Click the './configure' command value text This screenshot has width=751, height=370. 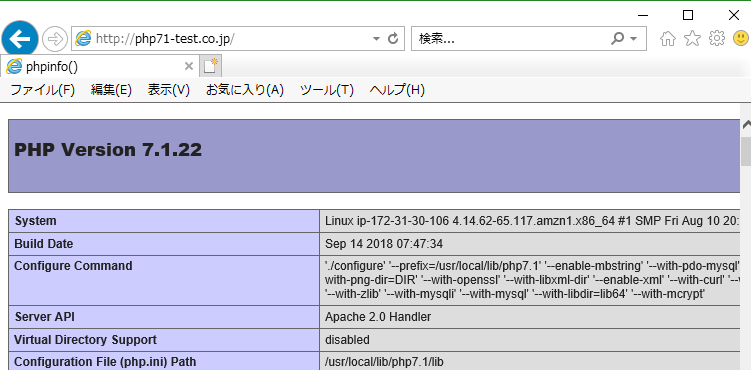point(533,280)
